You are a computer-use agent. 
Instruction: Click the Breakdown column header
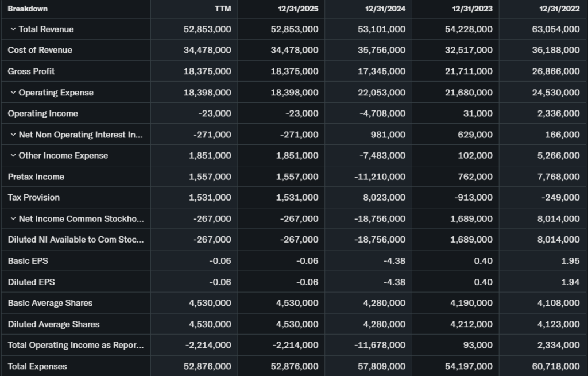28,9
